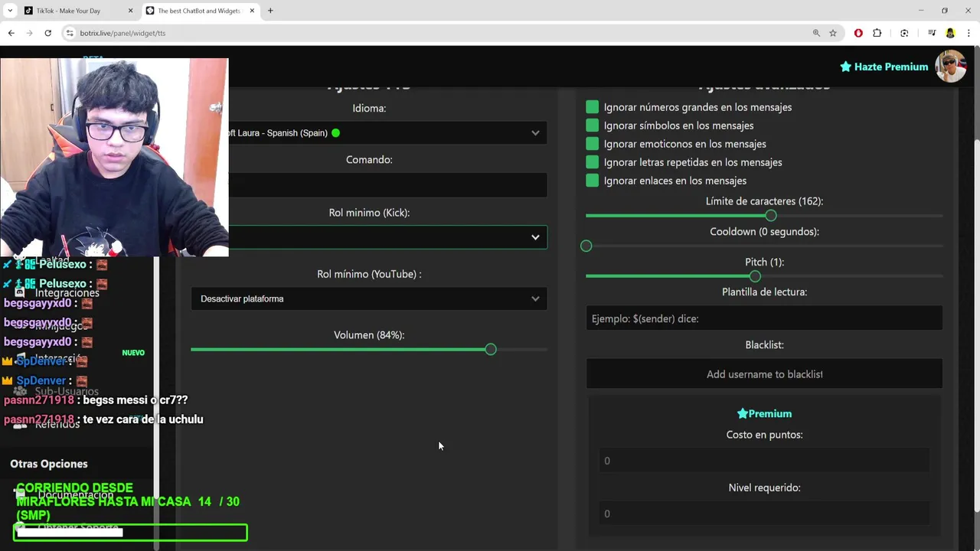Reload the botrix.live page
Screen dimensions: 980x551
[47, 33]
